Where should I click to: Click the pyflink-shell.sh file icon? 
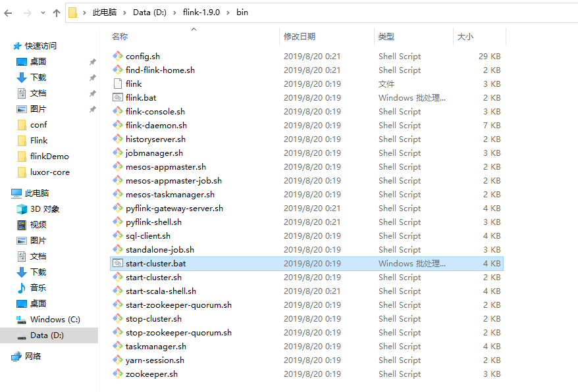tap(118, 222)
